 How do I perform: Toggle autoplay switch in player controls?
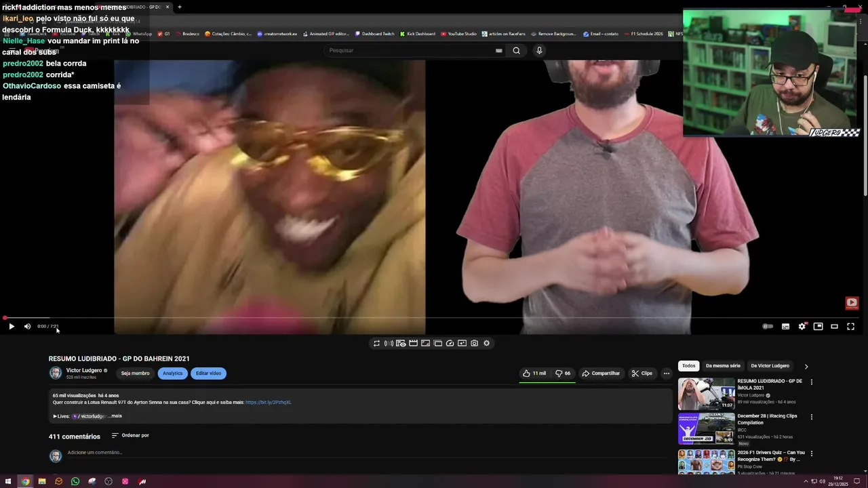point(768,327)
